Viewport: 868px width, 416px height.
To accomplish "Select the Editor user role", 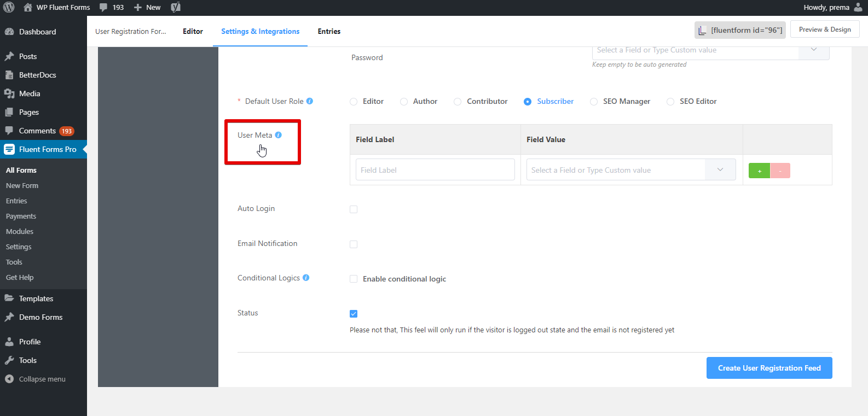I will point(354,102).
